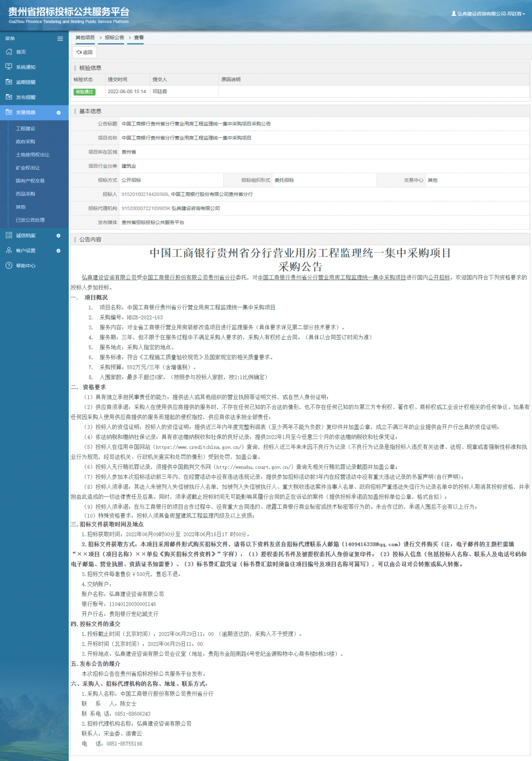Click 贵州省 project region value
This screenshot has height=761, width=532.
[x=129, y=152]
